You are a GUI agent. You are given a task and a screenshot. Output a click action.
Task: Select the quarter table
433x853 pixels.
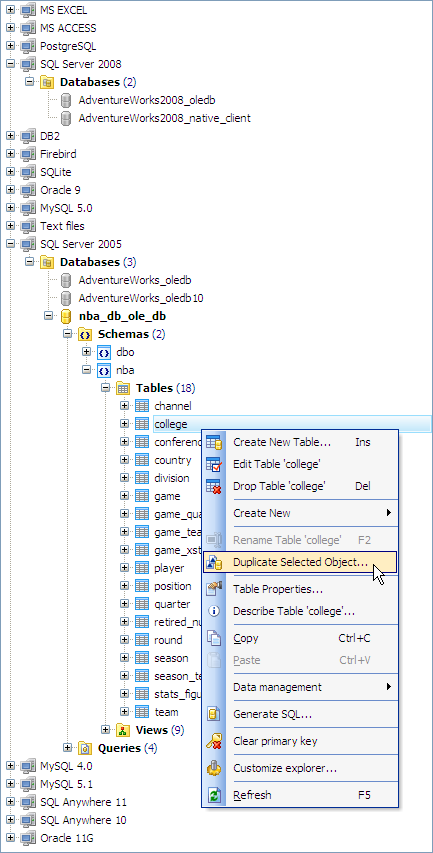(172, 604)
